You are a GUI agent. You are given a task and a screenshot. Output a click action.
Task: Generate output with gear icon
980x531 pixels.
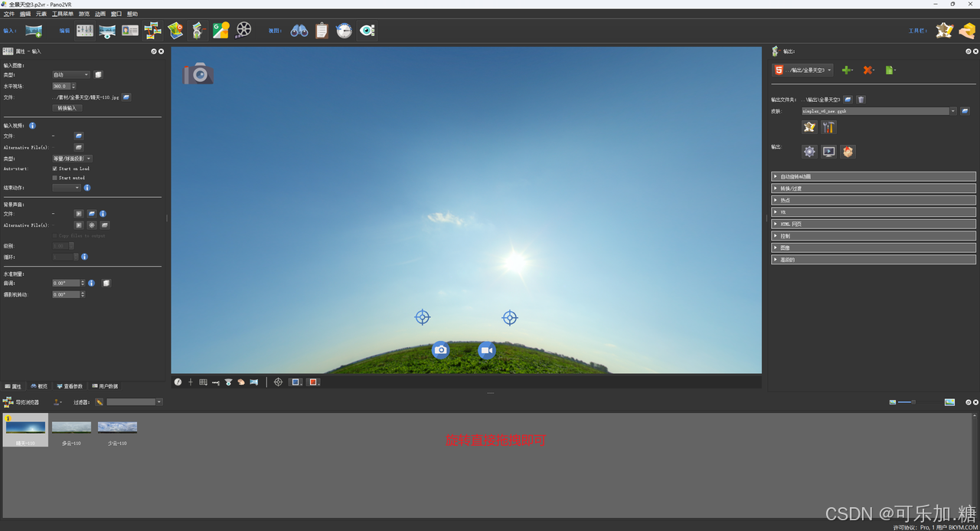(809, 152)
